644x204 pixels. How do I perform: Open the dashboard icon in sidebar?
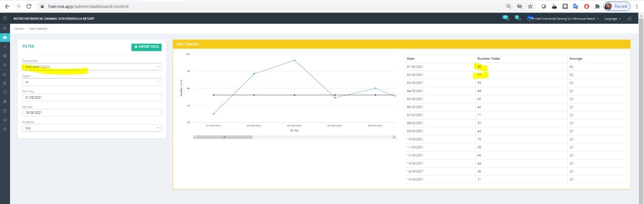[5, 38]
